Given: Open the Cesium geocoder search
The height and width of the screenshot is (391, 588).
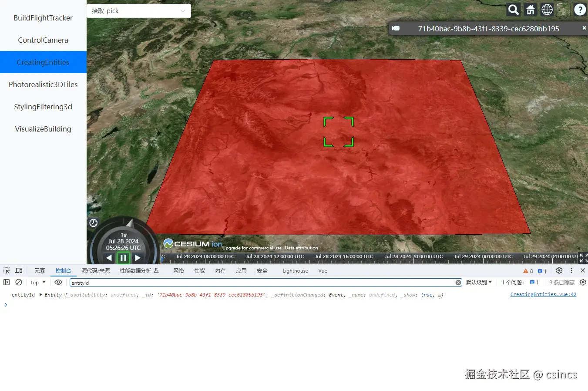Looking at the screenshot, I should (514, 10).
